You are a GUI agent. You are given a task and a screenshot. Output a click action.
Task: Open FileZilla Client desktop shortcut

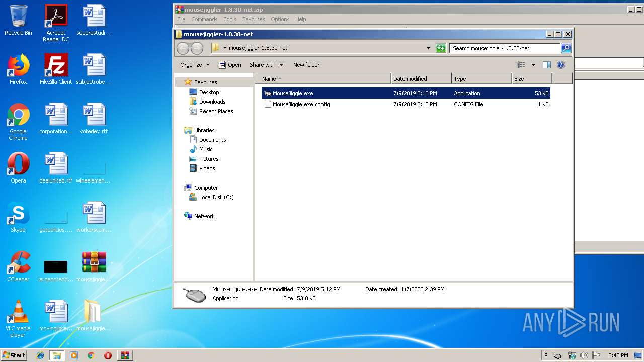[x=56, y=69]
